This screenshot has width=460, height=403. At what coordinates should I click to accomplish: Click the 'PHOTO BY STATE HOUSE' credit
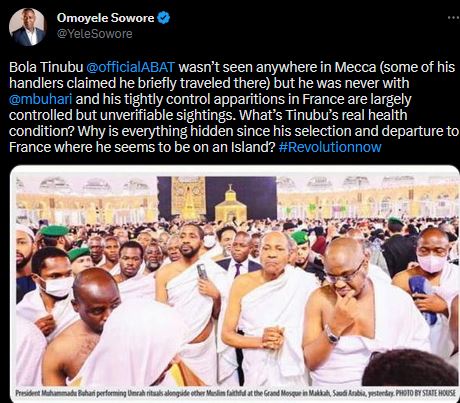[425, 393]
